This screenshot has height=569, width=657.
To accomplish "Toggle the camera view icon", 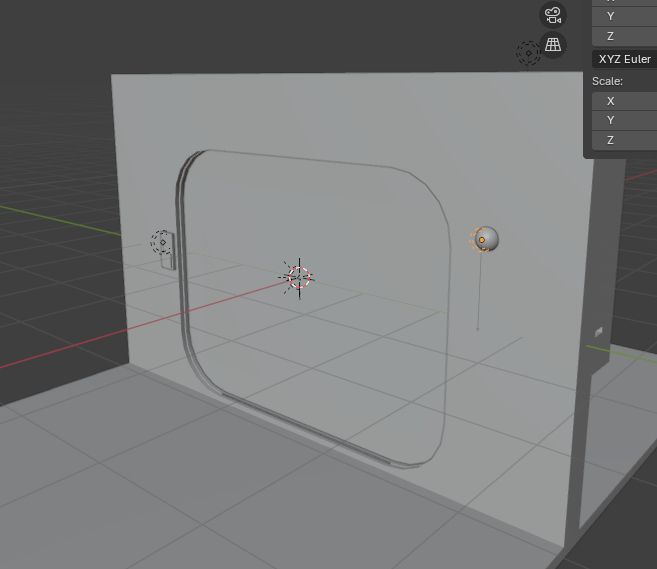I will click(553, 16).
